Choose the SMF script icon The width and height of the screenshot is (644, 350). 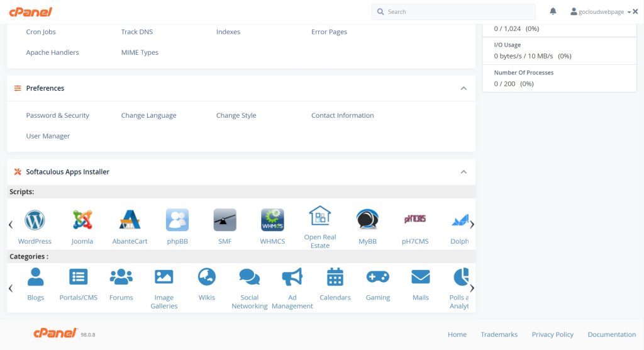(x=225, y=220)
